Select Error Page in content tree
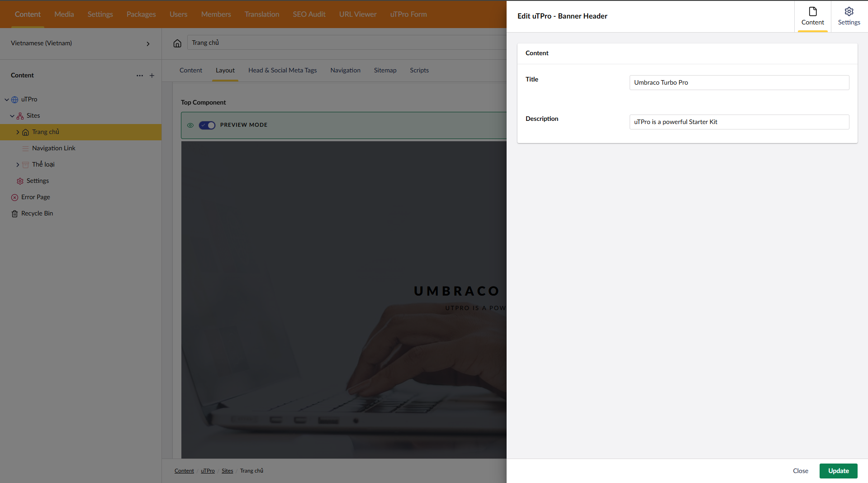Screen dimensions: 868x483 pyautogui.click(x=35, y=197)
